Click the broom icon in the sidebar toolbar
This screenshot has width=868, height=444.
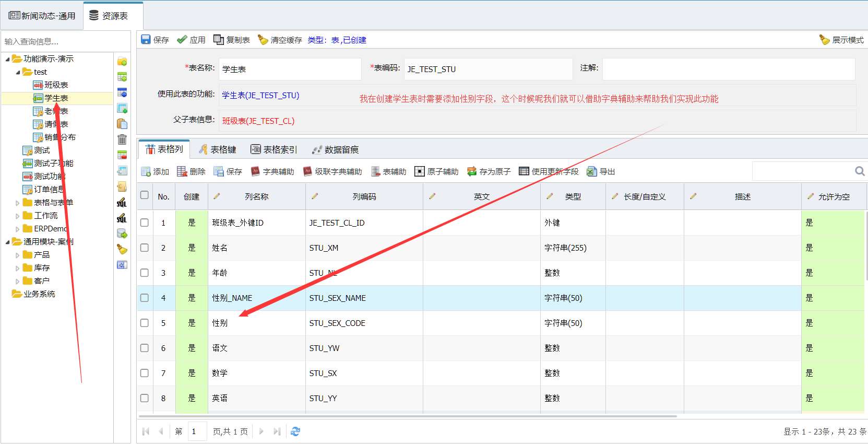click(122, 249)
